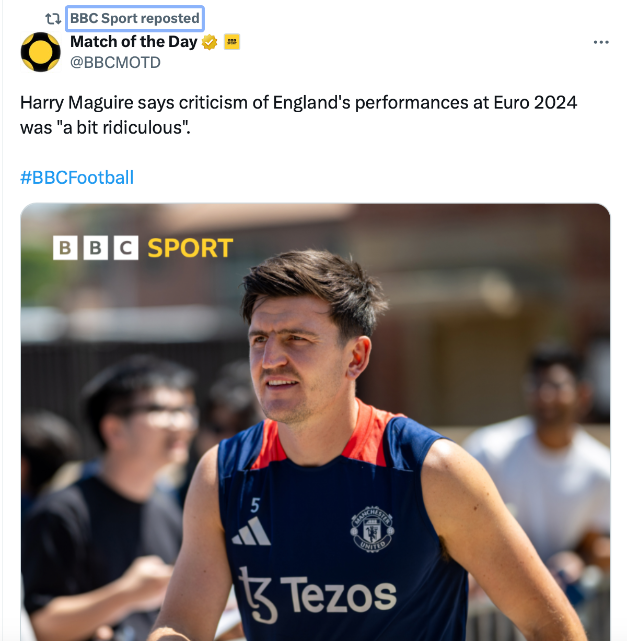Click the number 5 on the shirt
627x641 pixels.
click(x=255, y=505)
